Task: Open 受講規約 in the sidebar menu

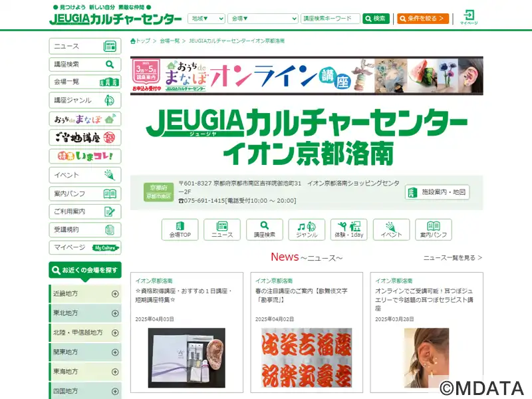Action: pyautogui.click(x=85, y=229)
